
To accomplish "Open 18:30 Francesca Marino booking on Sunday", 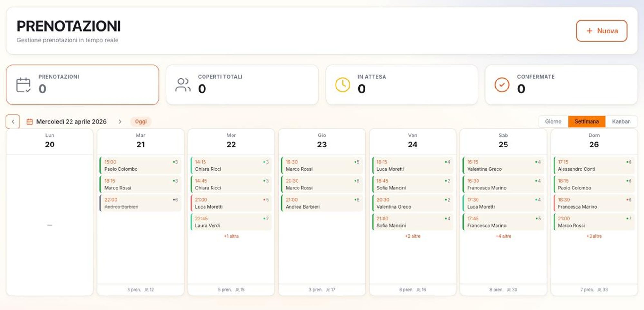I will [x=594, y=203].
